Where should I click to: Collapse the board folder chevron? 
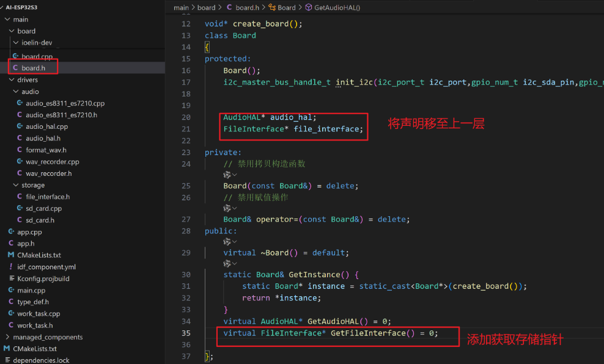[x=12, y=31]
